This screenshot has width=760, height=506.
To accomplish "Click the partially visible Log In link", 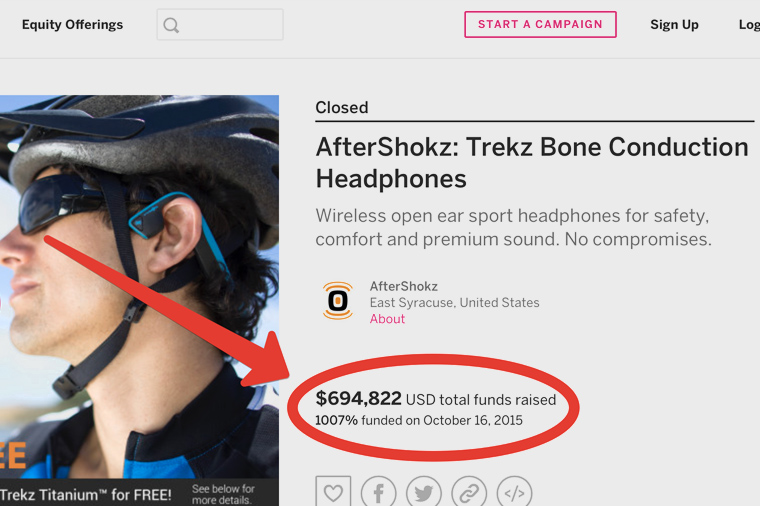I will 749,25.
